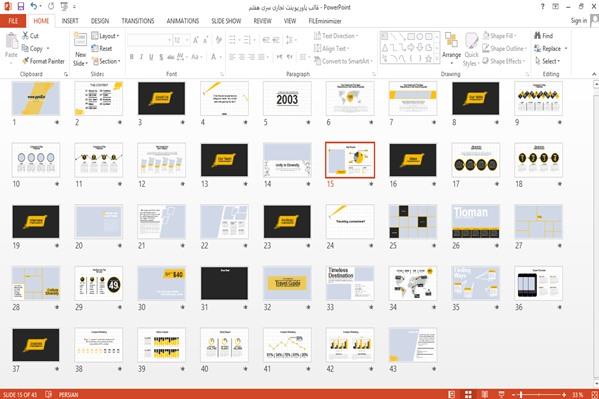
Task: Click the Save icon in quick access toolbar
Action: [21, 6]
